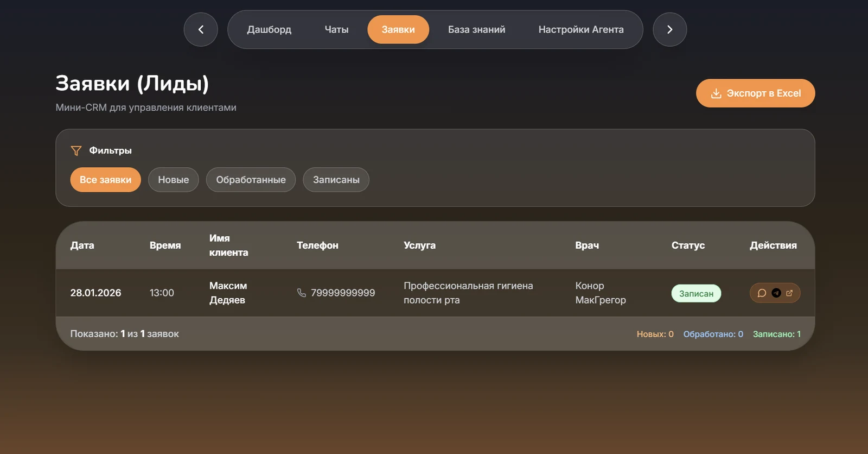Click the funnel icon beside Фильтры
This screenshot has width=868, height=454.
[76, 150]
